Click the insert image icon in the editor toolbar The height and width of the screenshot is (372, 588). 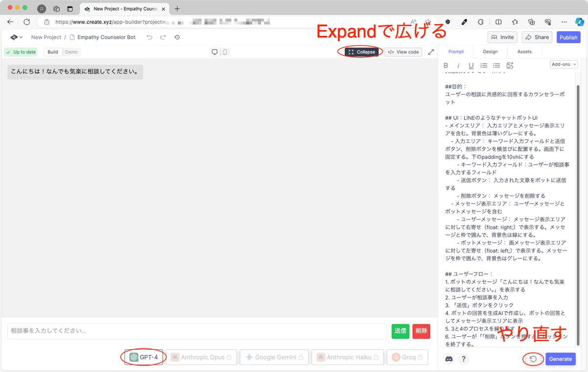click(510, 65)
